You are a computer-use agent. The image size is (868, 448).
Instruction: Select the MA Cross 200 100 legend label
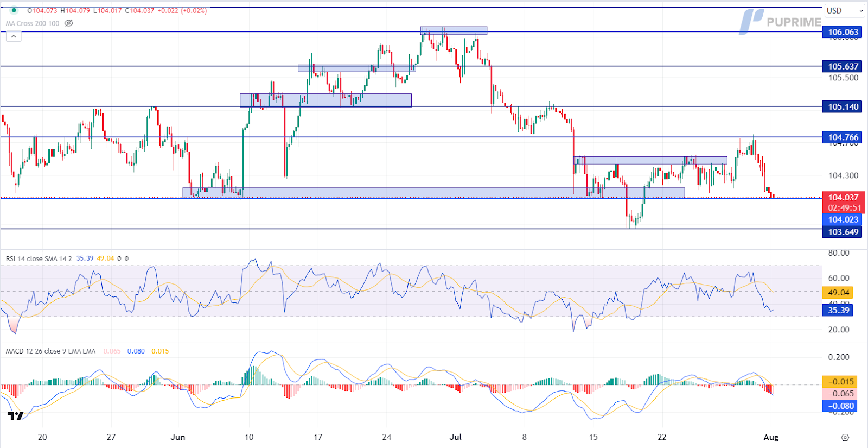coord(33,23)
